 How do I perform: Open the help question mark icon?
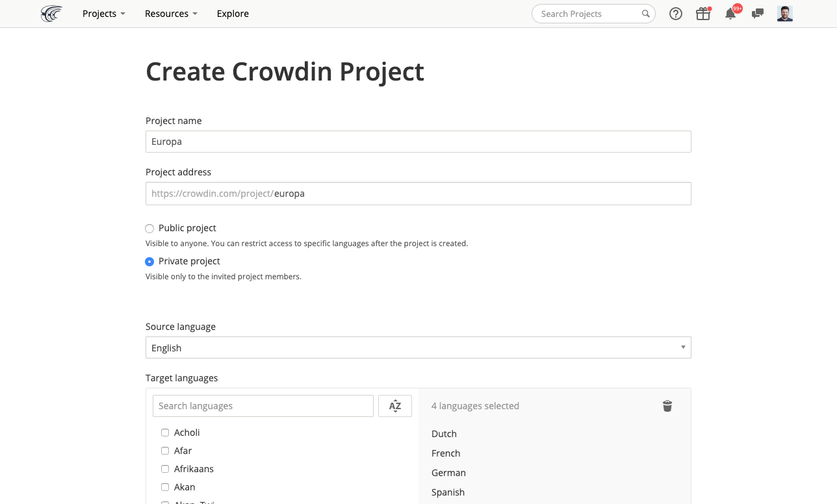tap(676, 14)
